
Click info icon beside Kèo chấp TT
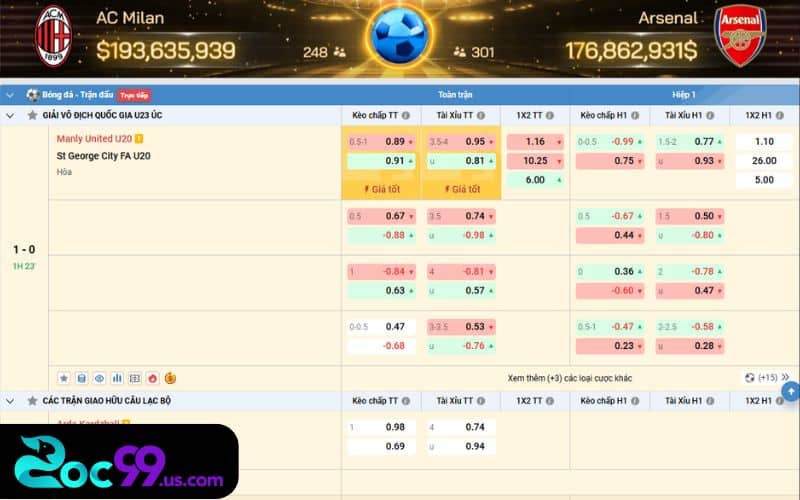point(406,115)
